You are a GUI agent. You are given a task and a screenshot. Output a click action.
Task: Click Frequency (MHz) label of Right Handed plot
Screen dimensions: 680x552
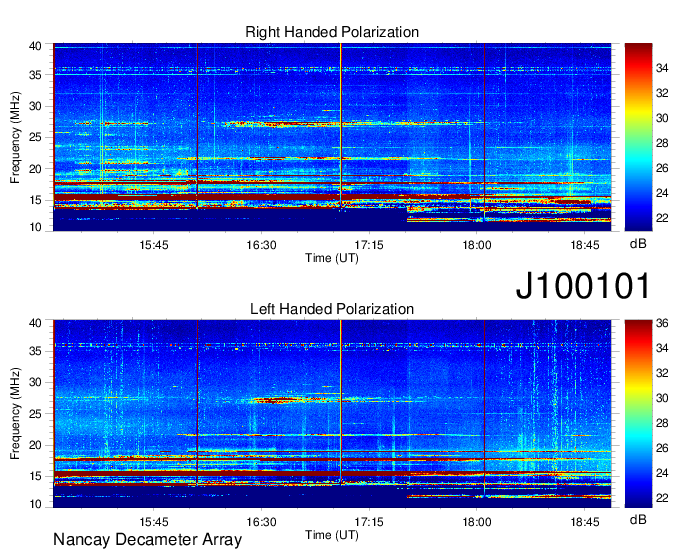tap(15, 137)
